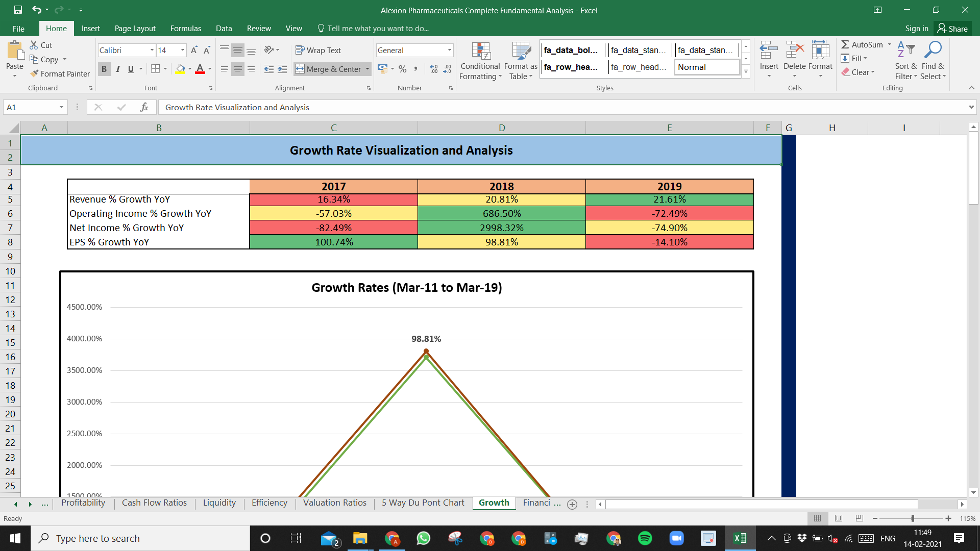Click the Cut scissors command

[41, 45]
